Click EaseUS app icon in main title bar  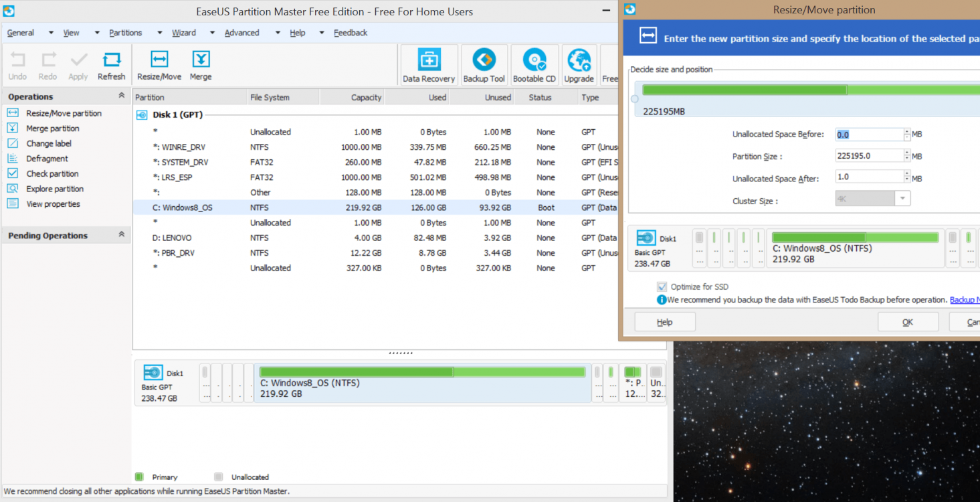[8, 11]
